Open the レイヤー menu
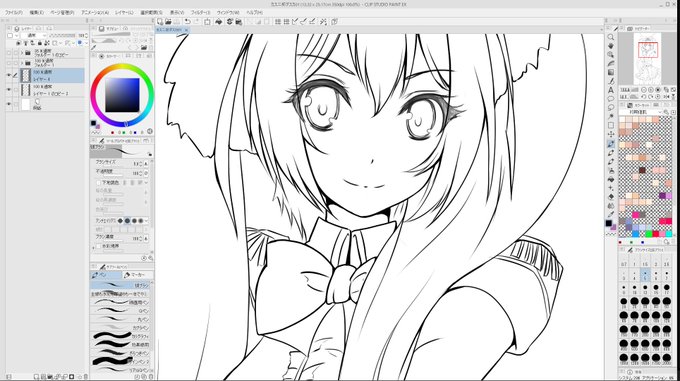 [124, 13]
